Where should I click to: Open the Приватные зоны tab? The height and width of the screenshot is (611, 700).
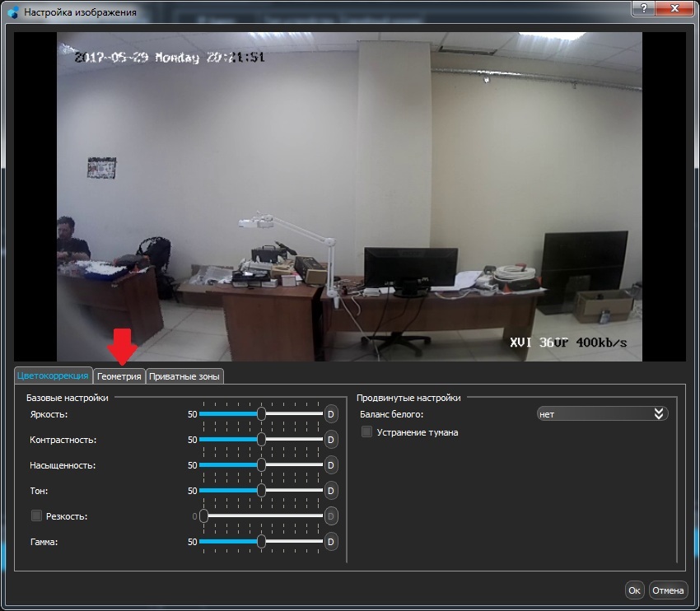(184, 376)
